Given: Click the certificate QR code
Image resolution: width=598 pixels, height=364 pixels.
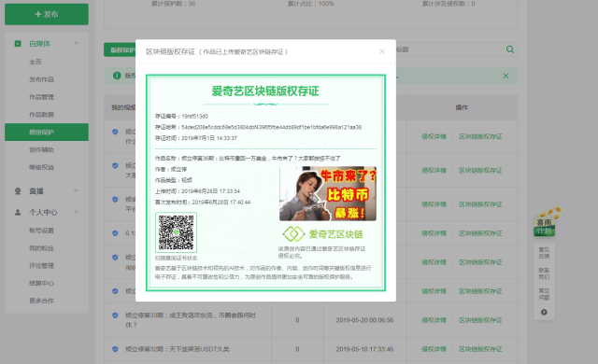Looking at the screenshot, I should coord(177,232).
